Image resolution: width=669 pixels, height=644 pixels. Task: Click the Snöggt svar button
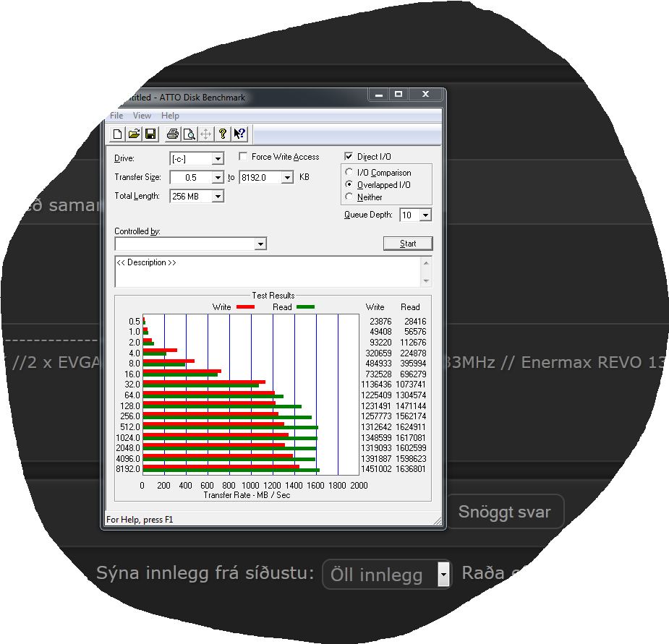[x=505, y=511]
